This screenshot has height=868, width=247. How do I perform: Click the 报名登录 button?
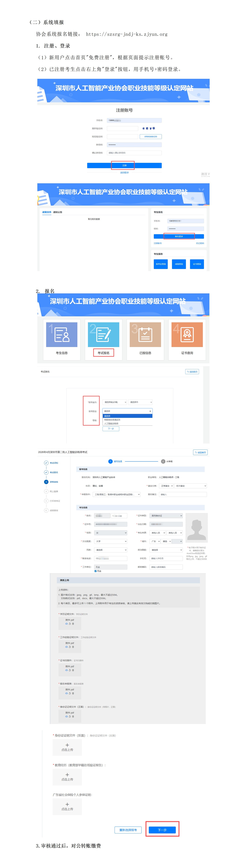[179, 236]
